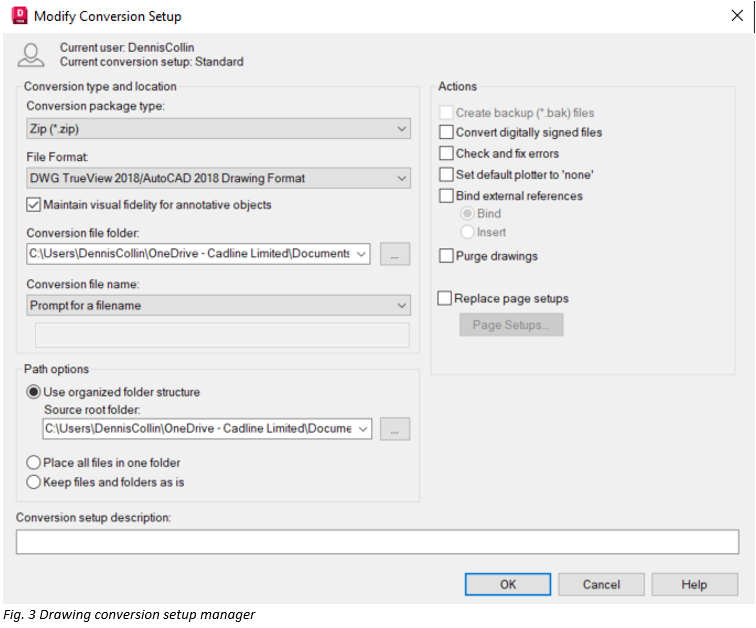Image resolution: width=756 pixels, height=628 pixels.
Task: Click the empty filename field below Prompt for a filename
Action: click(222, 335)
